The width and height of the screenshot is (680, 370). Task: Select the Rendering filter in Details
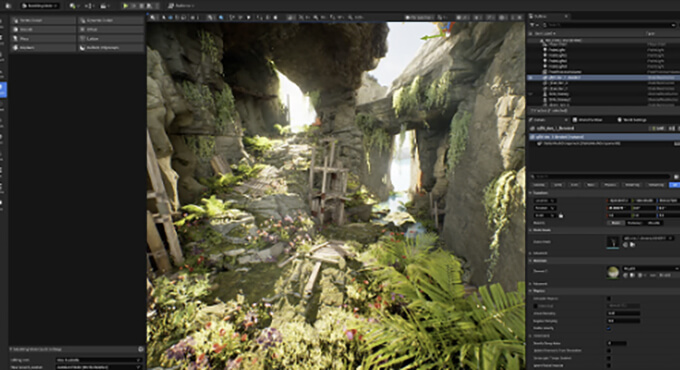(632, 185)
